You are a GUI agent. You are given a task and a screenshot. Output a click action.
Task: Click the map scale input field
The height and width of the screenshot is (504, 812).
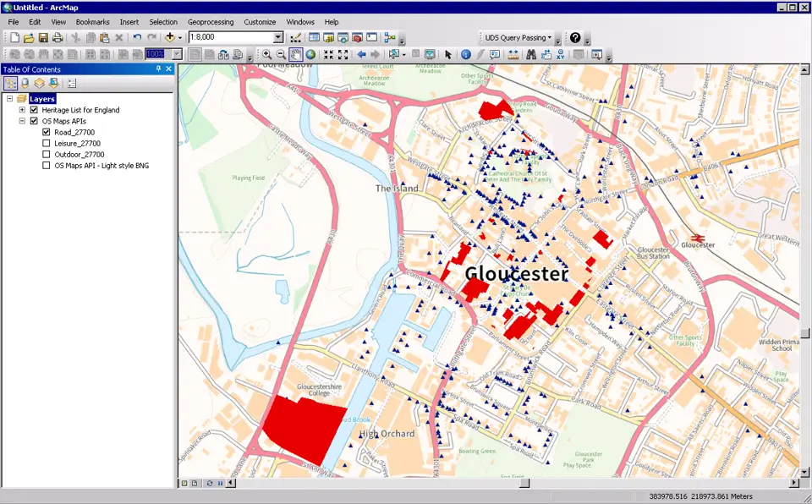[231, 37]
